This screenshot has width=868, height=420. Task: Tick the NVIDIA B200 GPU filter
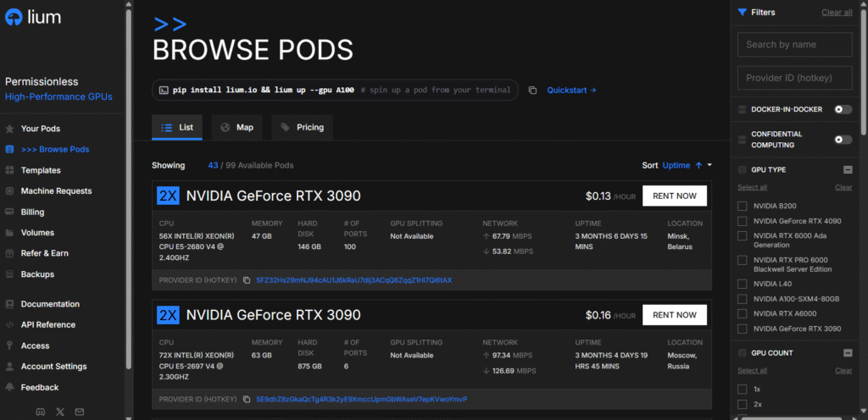743,206
